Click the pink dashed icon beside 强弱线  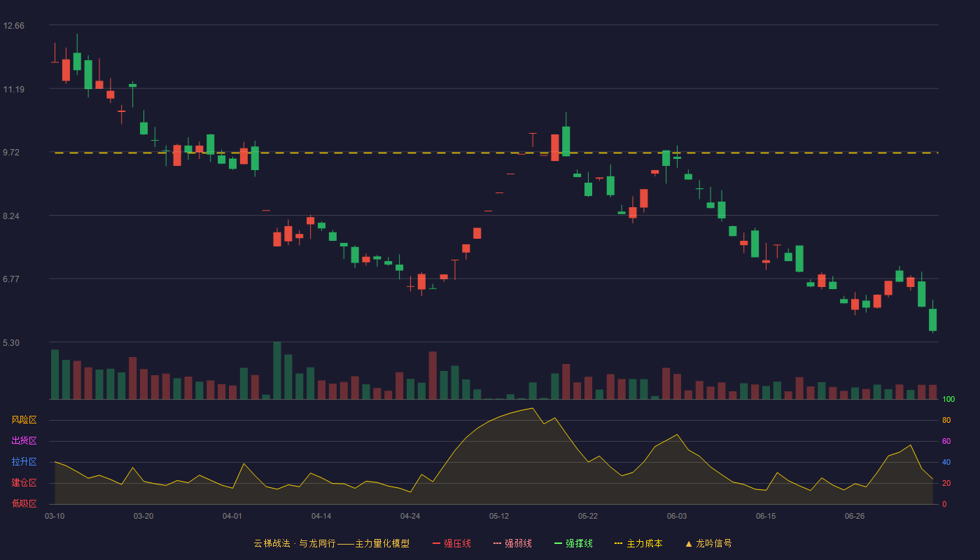(497, 543)
